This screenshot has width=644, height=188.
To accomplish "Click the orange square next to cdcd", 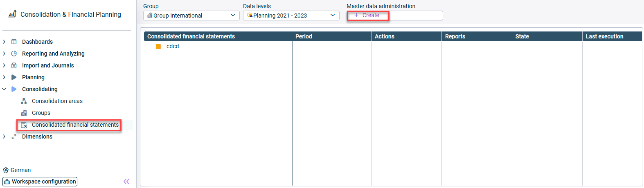I will pos(158,47).
